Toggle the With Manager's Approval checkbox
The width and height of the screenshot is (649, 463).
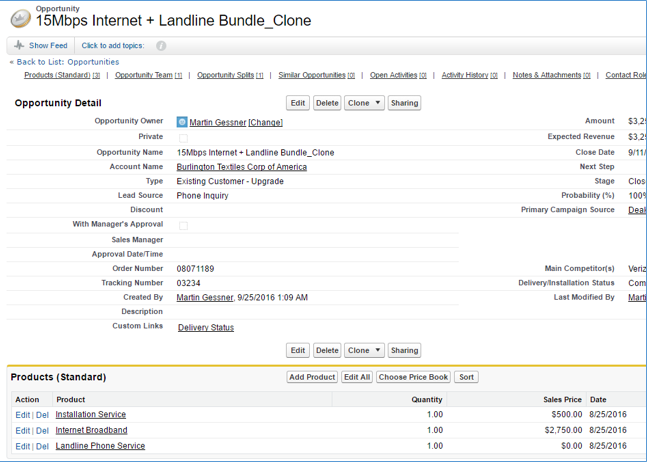182,226
